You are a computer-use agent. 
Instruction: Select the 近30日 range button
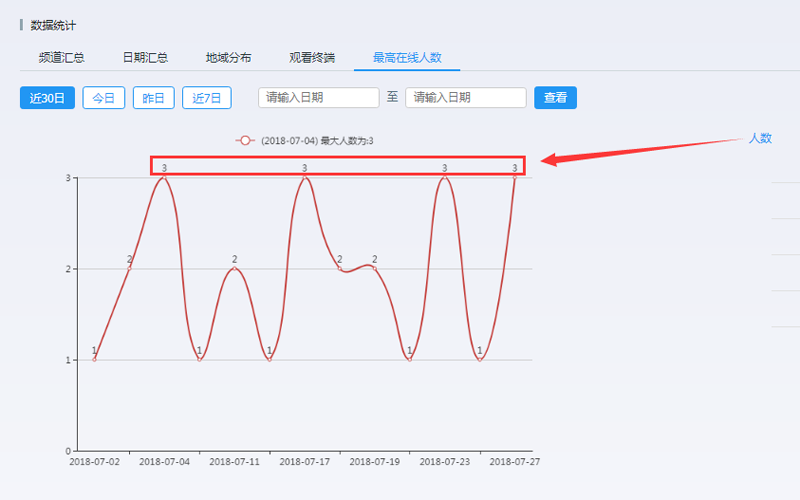(47, 98)
